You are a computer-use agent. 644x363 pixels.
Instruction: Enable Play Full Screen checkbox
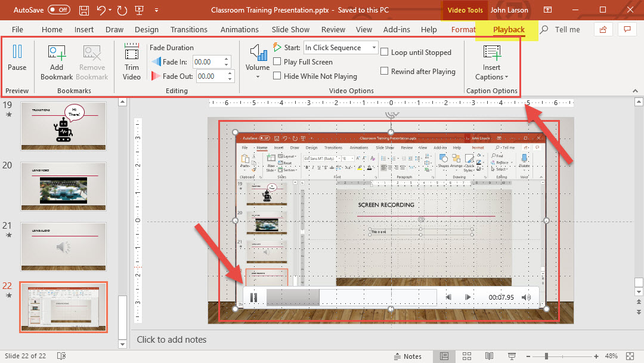pos(277,62)
